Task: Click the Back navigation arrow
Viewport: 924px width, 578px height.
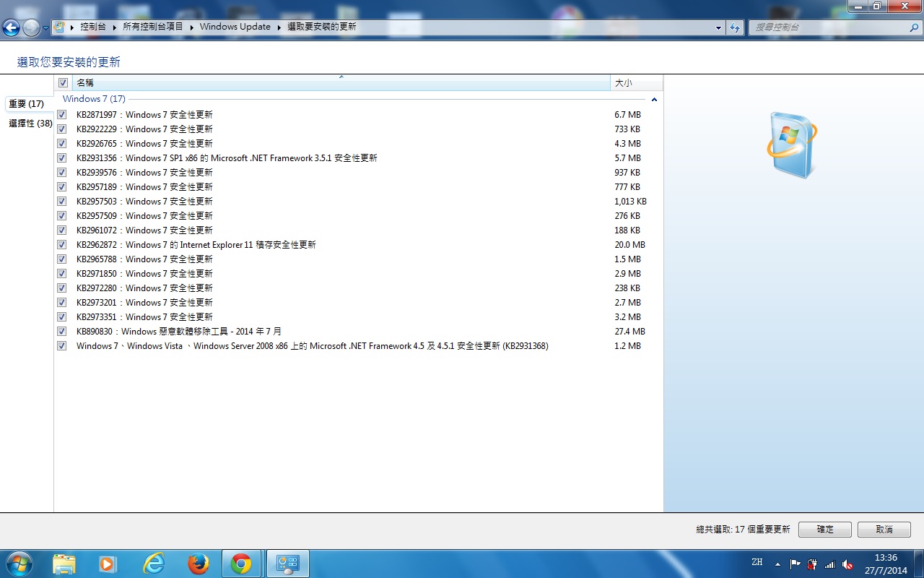Action: pyautogui.click(x=11, y=27)
